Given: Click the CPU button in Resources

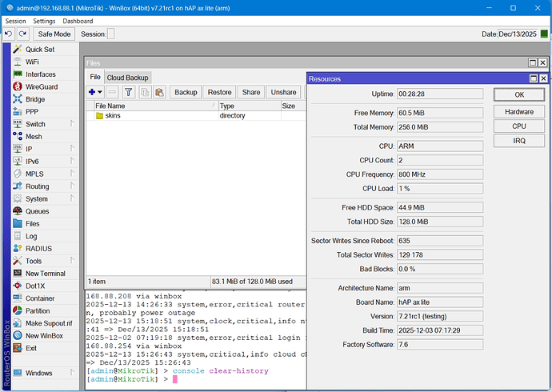Looking at the screenshot, I should pyautogui.click(x=519, y=126).
